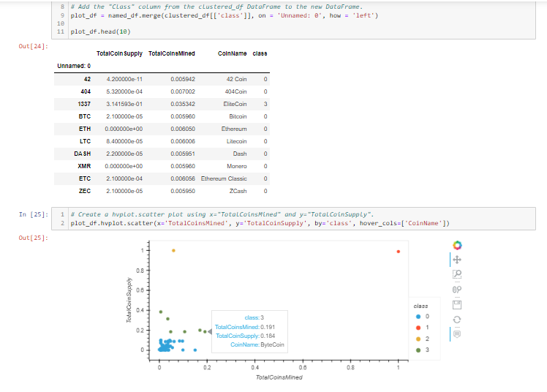Activate the Box Zoom tool
Image resolution: width=547 pixels, height=392 pixels.
click(457, 274)
